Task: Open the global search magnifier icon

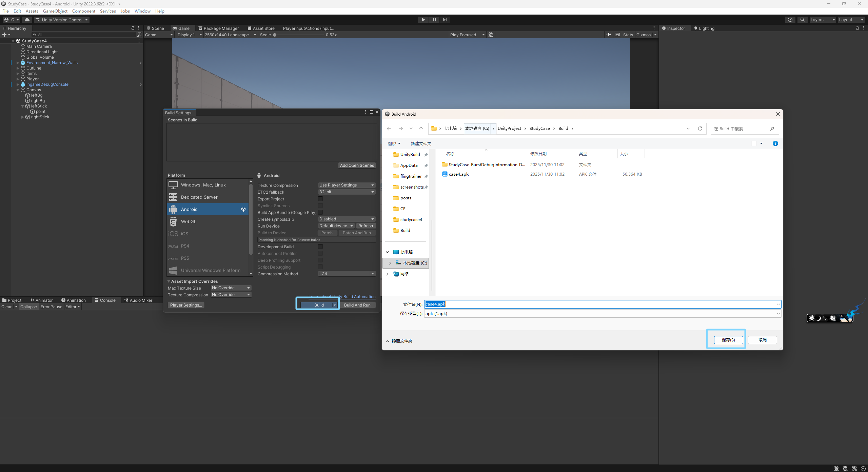Action: (802, 20)
